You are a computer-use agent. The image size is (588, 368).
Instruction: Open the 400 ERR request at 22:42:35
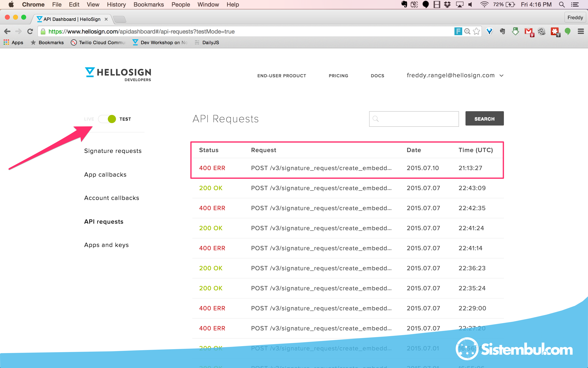click(348, 208)
